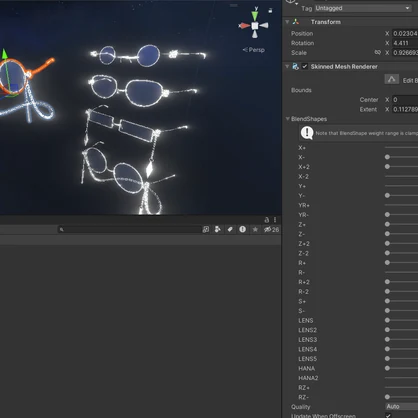This screenshot has width=418, height=418.
Task: Adjust the Z-2 blendshape slider handle
Action: pos(387,253)
